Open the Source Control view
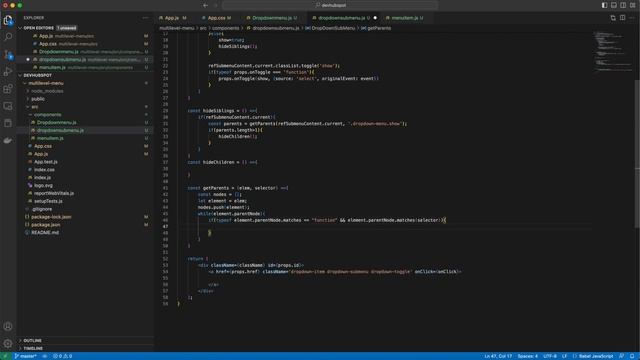Image resolution: width=640 pixels, height=360 pixels. (8, 54)
